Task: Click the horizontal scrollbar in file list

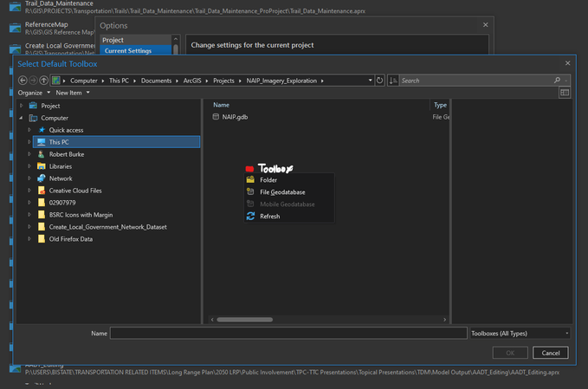Action: 245,320
